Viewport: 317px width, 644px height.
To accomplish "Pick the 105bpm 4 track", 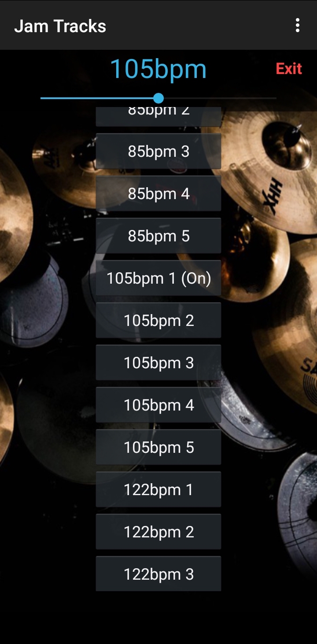I will coord(158,405).
